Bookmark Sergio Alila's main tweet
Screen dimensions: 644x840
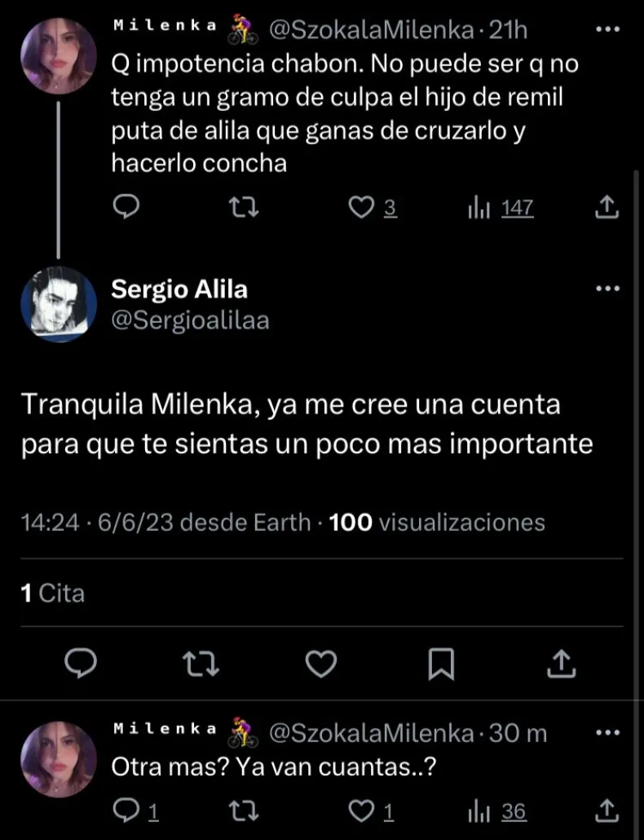pos(441,664)
